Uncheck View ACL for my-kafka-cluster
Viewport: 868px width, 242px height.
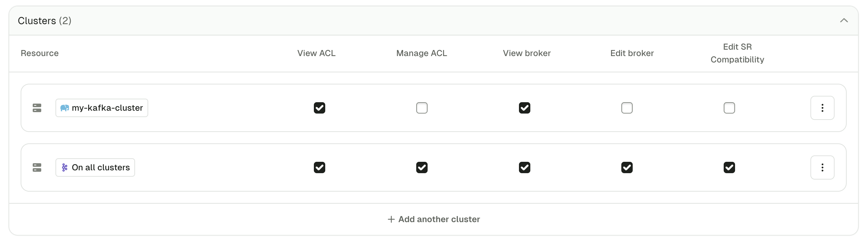(320, 108)
